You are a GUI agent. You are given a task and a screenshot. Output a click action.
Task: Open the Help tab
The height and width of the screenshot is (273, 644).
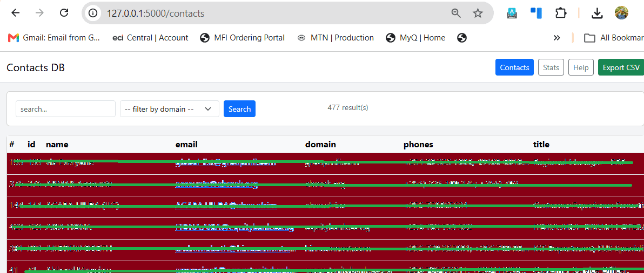coord(581,67)
